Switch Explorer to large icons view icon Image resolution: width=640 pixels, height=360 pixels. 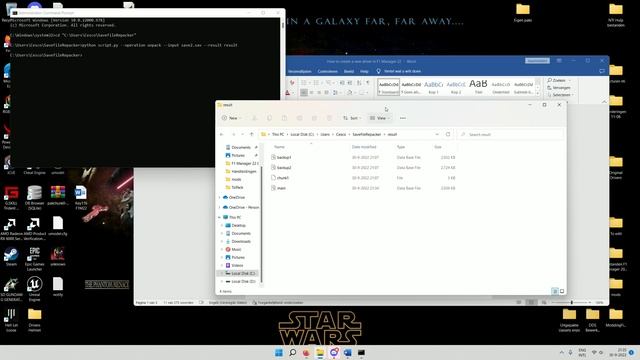coord(562,291)
